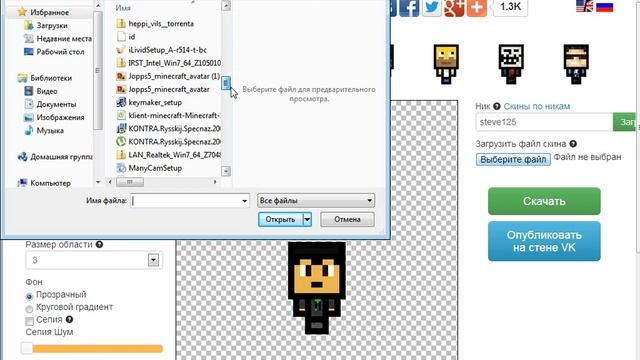Expand the Имя файла dropdown arrow
This screenshot has width=640, height=360.
tap(244, 201)
